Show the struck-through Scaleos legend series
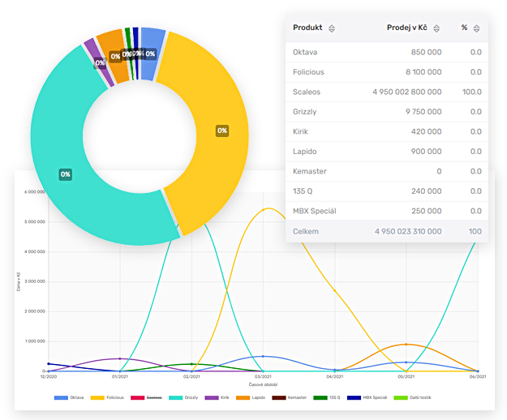Image resolution: width=507 pixels, height=420 pixels. (x=146, y=397)
